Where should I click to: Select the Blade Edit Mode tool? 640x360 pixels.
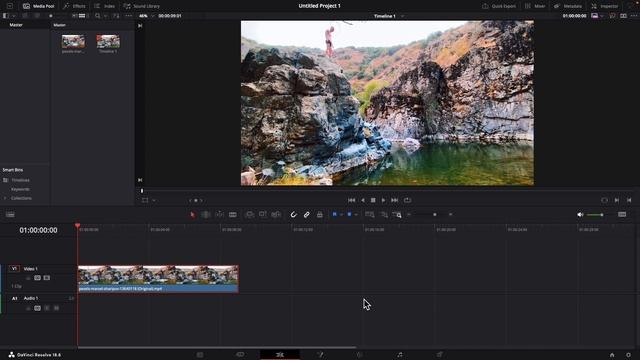point(233,215)
